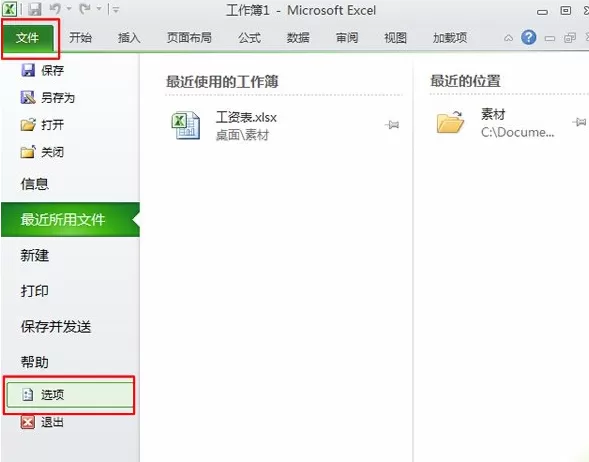Image resolution: width=589 pixels, height=462 pixels.
Task: Open the Redo history dropdown arrow
Action: 99,9
